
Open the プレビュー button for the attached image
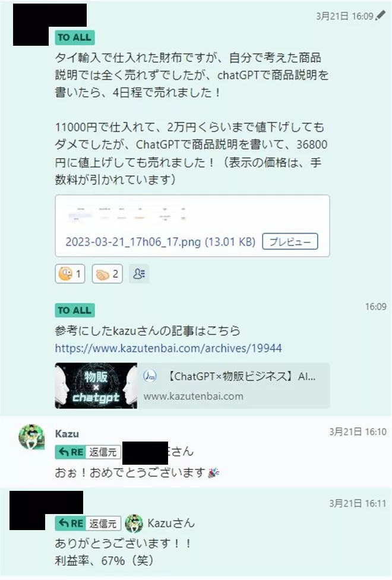coord(290,241)
